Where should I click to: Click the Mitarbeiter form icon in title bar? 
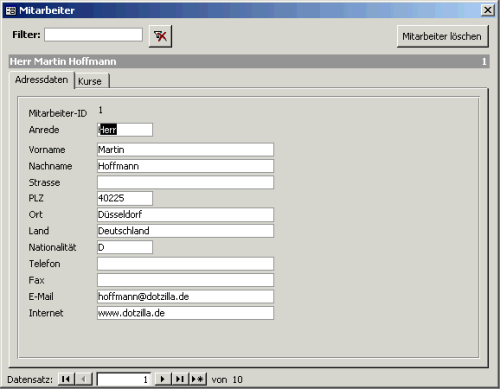(11, 11)
